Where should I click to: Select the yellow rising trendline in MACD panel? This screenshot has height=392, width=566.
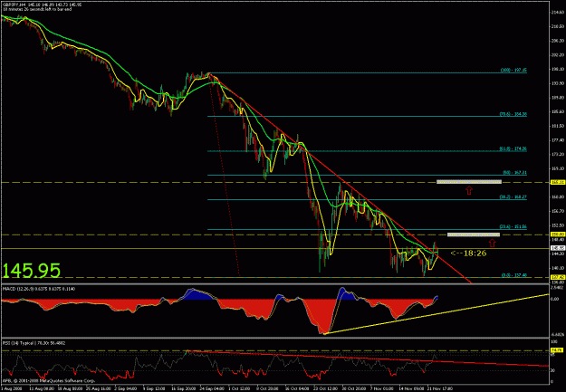436,314
